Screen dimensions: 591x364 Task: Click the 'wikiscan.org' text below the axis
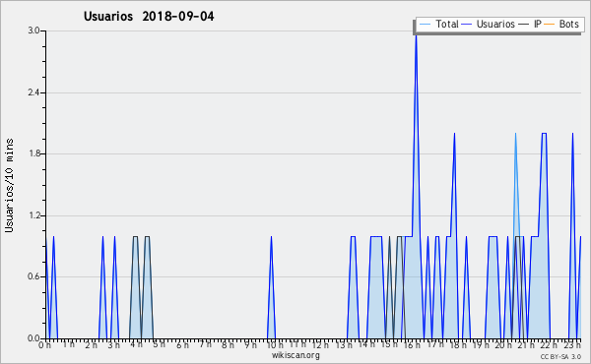pyautogui.click(x=295, y=355)
